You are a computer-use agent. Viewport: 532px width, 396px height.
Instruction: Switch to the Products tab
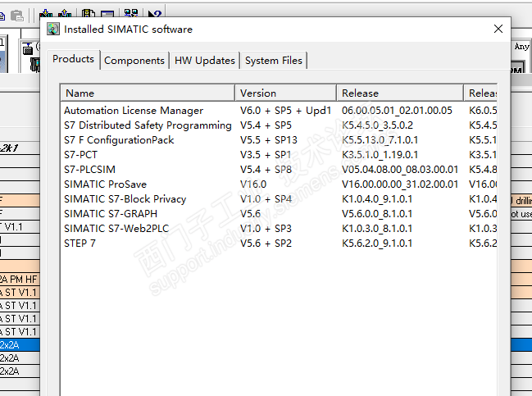[73, 59]
